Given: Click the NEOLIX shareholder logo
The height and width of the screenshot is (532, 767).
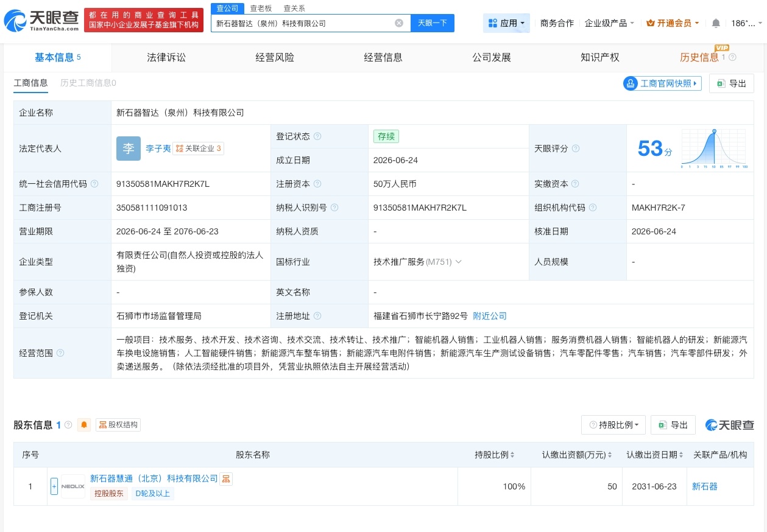Looking at the screenshot, I should click(73, 486).
